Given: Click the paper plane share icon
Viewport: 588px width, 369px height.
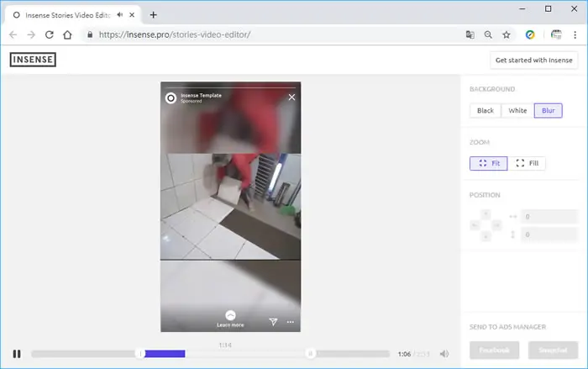Looking at the screenshot, I should [x=273, y=322].
